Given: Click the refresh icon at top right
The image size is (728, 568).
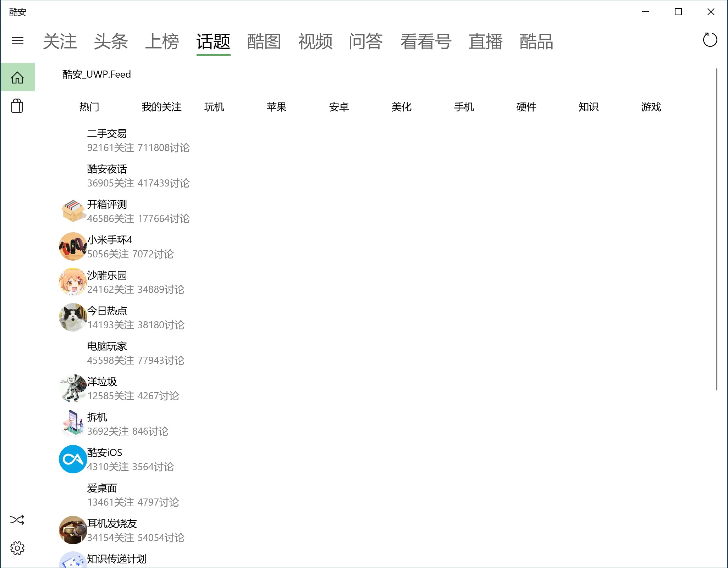Looking at the screenshot, I should point(710,40).
